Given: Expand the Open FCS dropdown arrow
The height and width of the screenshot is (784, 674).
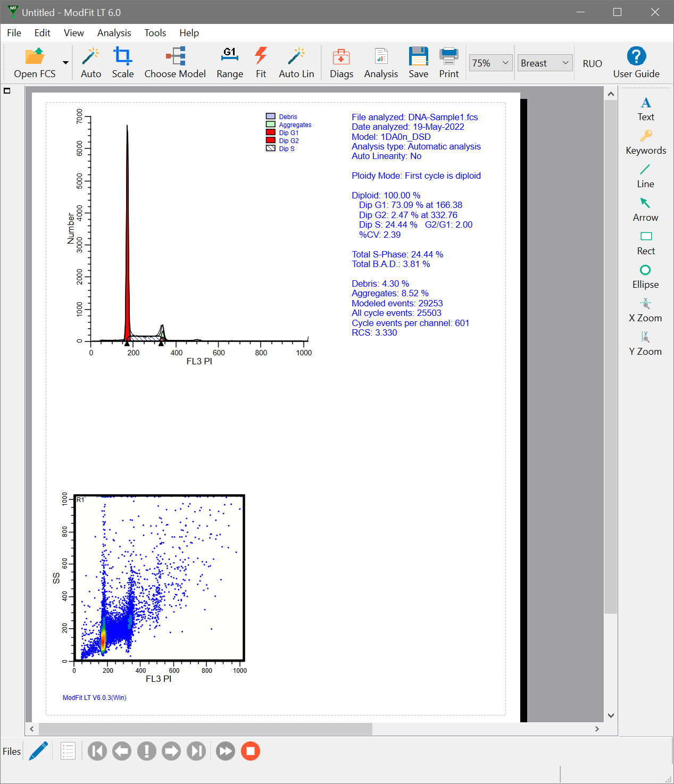Looking at the screenshot, I should pos(65,63).
